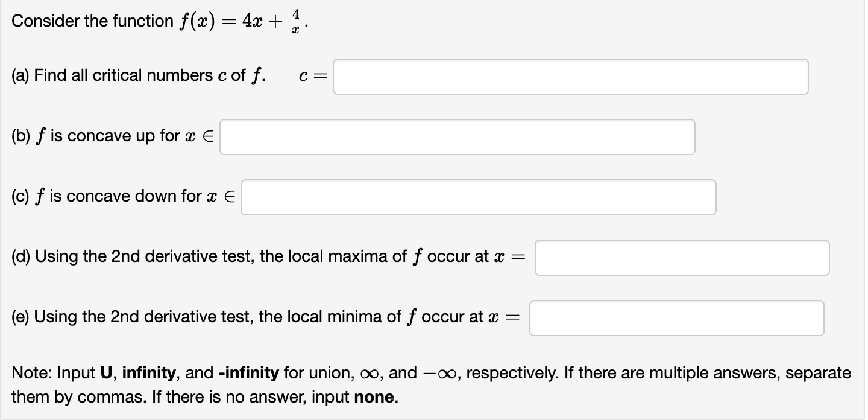
Task: Click inside the concave down answer field
Action: [478, 197]
